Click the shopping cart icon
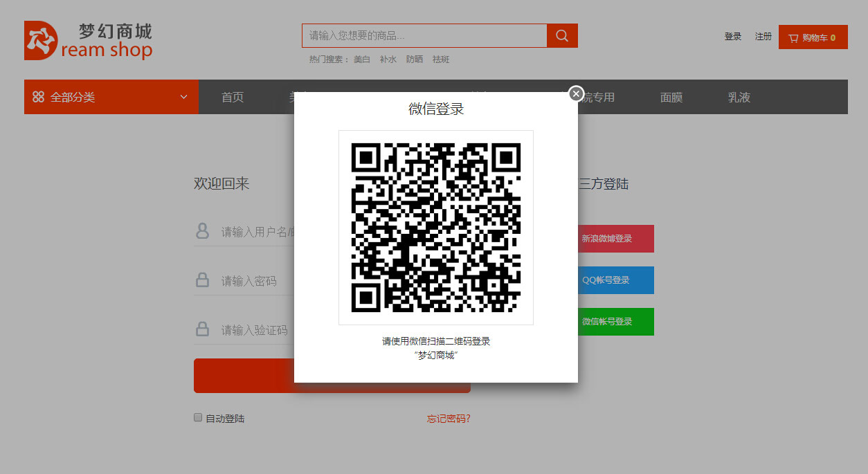 [793, 38]
